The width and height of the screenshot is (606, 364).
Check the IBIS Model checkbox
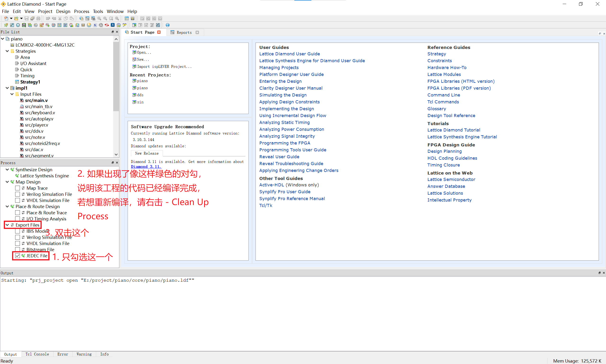click(18, 231)
